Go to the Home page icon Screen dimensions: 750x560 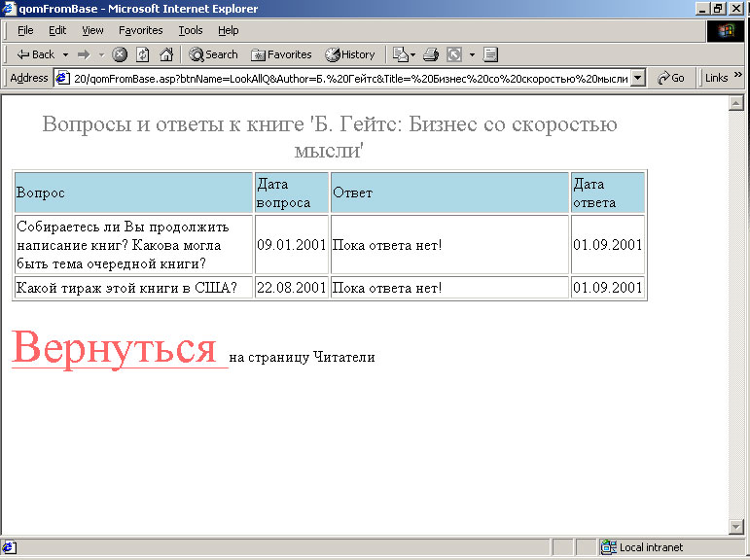pos(166,54)
